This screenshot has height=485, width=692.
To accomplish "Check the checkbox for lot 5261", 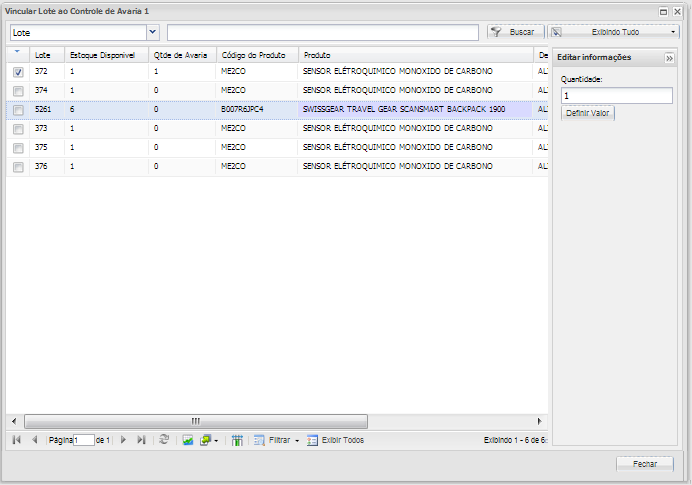I will coord(18,110).
